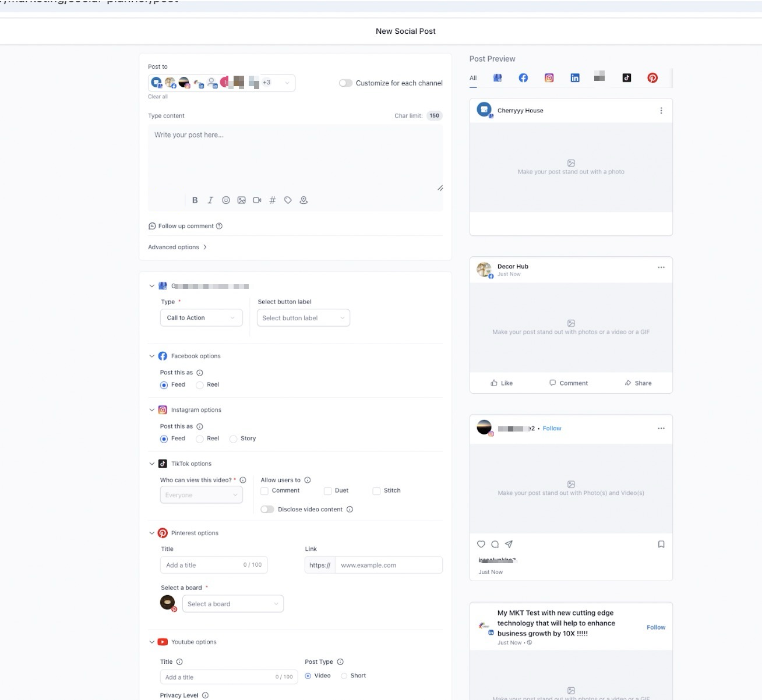Click Follow up comment

(x=185, y=226)
